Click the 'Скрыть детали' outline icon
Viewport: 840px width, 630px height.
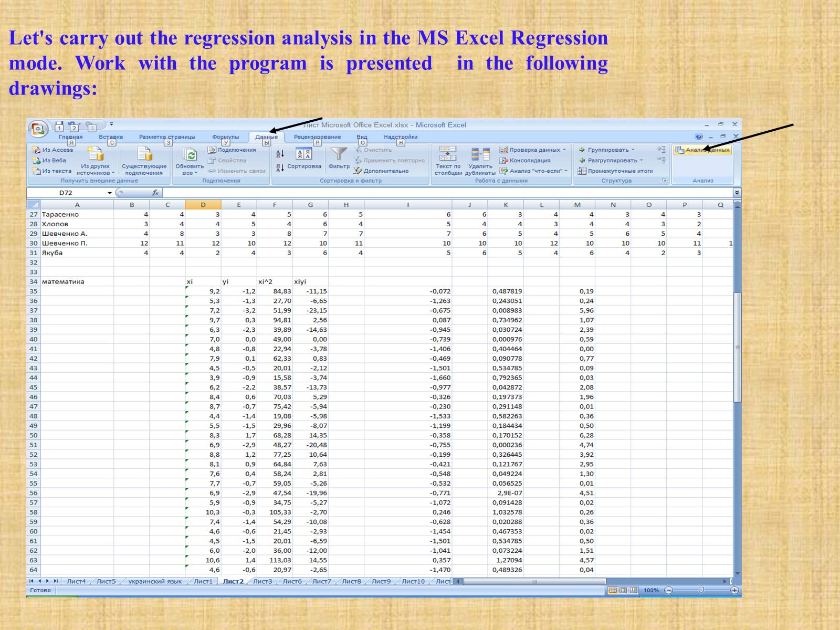click(661, 160)
